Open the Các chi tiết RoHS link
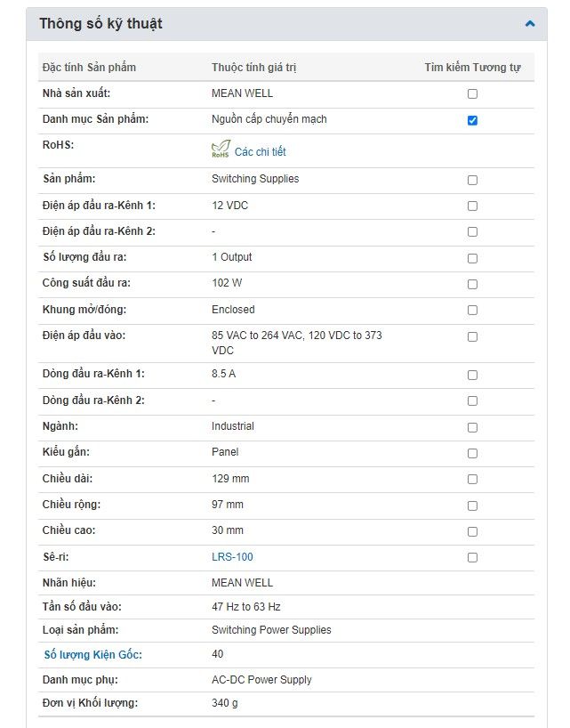This screenshot has width=570, height=728. 260,152
